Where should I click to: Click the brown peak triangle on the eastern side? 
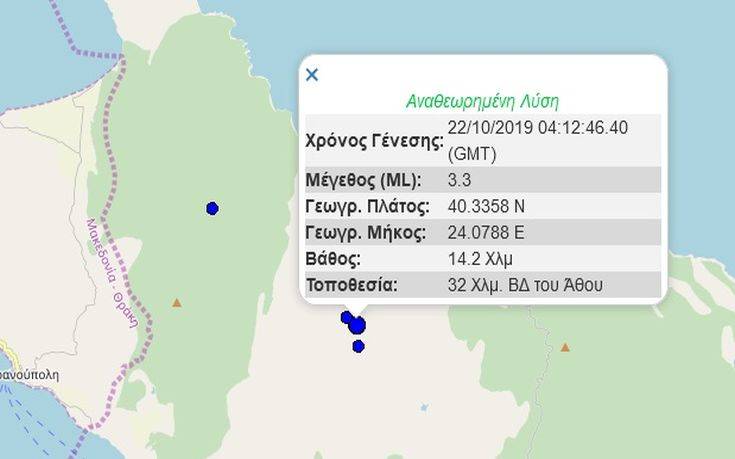coord(565,347)
